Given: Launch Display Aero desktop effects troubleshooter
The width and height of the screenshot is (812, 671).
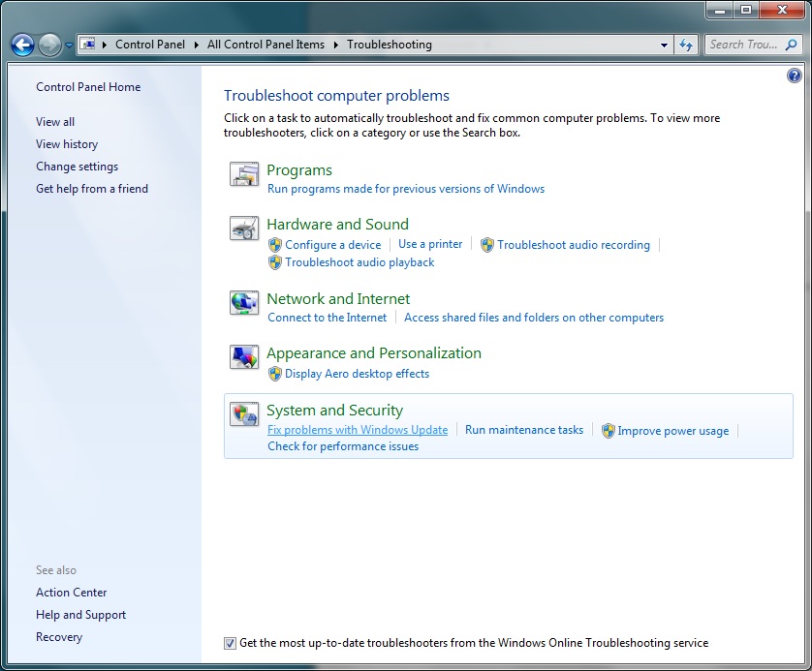Looking at the screenshot, I should pos(358,374).
